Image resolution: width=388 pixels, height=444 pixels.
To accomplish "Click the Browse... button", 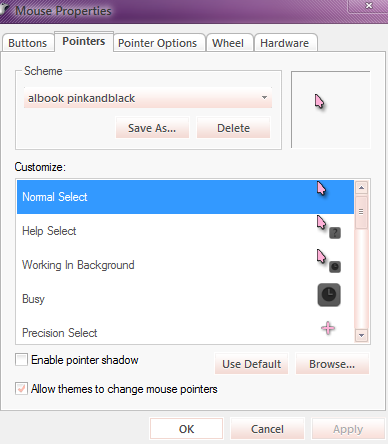I will [332, 364].
